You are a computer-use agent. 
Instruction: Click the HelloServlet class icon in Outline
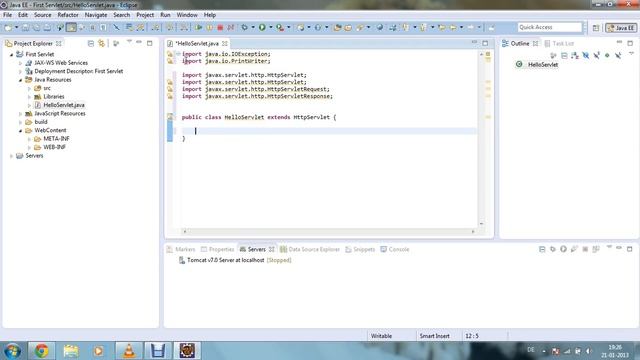[519, 64]
